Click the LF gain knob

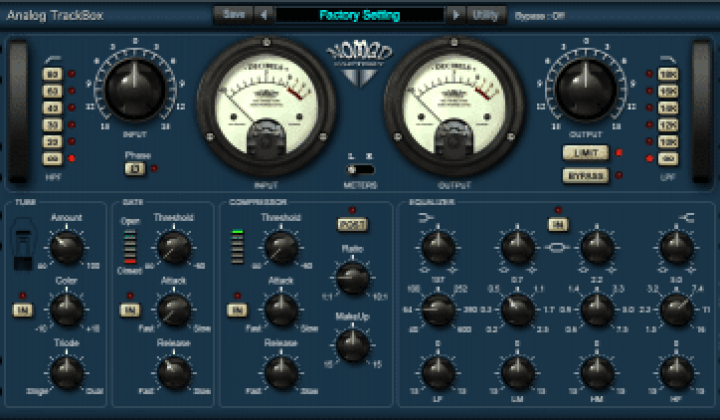438,373
